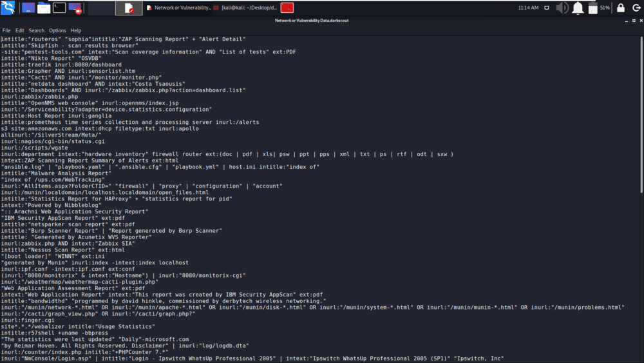644x363 pixels.
Task: Click the line intitle:"Skipfish - scan results browser"
Action: [x=70, y=46]
